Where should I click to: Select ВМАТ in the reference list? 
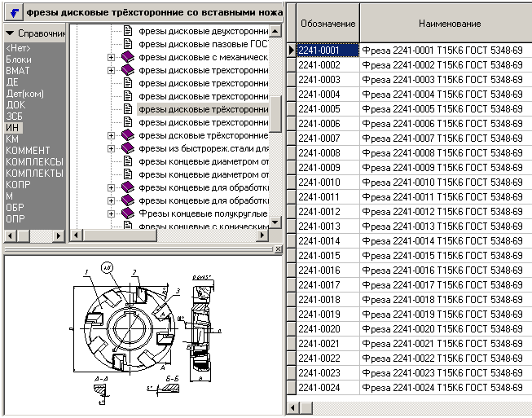(x=18, y=71)
